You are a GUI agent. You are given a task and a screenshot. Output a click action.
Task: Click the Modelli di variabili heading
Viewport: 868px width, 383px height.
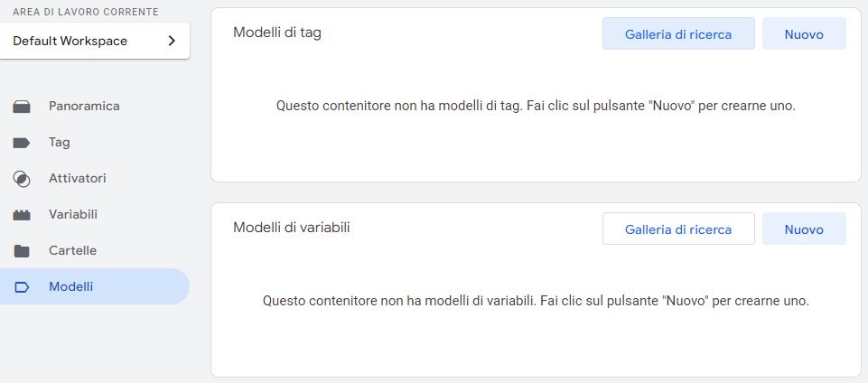point(292,227)
